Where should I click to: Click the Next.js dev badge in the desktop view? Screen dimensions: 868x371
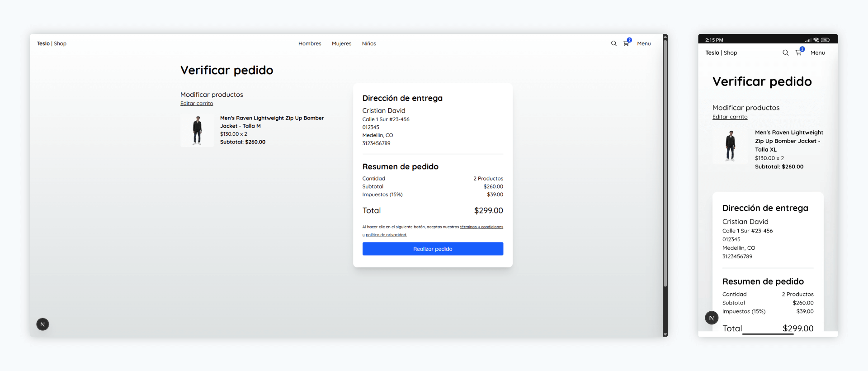click(x=42, y=324)
